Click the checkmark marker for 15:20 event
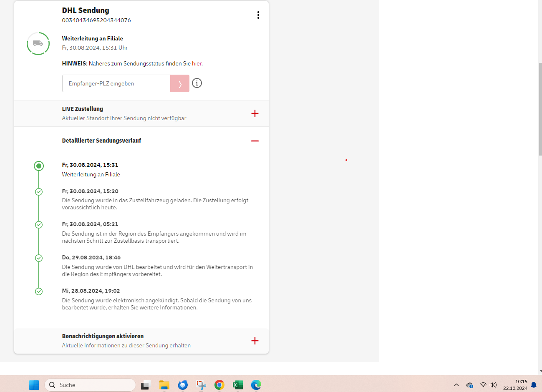This screenshot has width=542, height=392. point(39,192)
